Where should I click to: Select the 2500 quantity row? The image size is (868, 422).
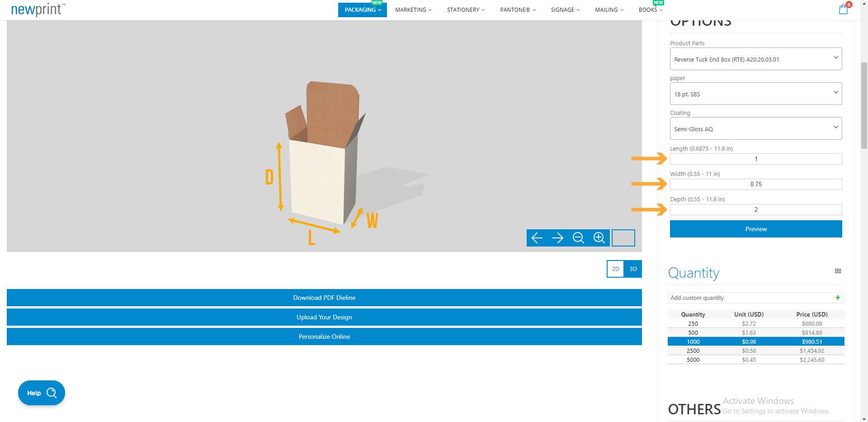755,351
